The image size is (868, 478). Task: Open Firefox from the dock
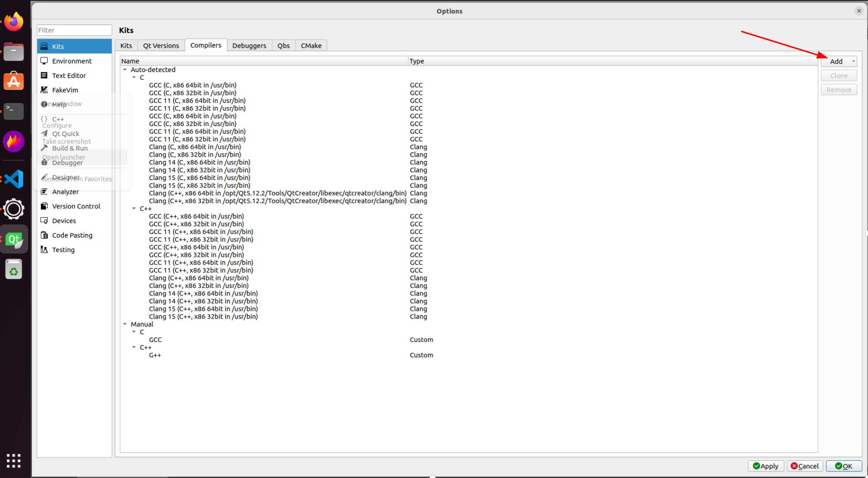click(14, 21)
